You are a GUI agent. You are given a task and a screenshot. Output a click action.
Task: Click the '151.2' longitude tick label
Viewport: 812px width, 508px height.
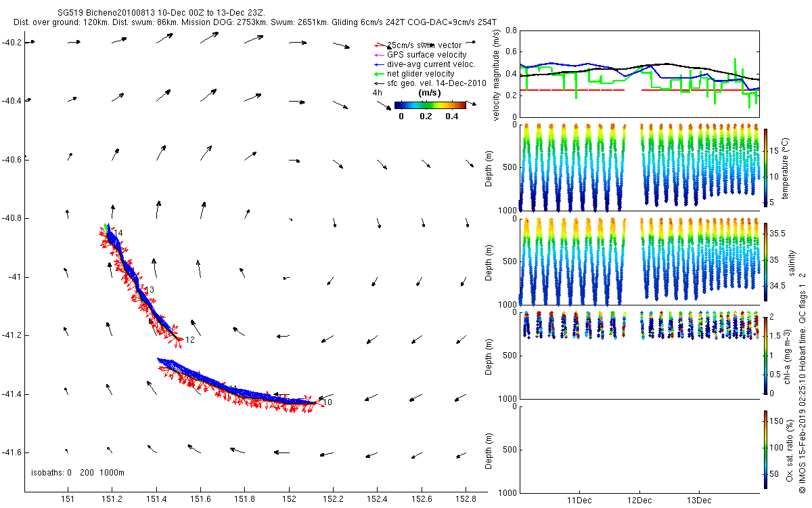112,499
